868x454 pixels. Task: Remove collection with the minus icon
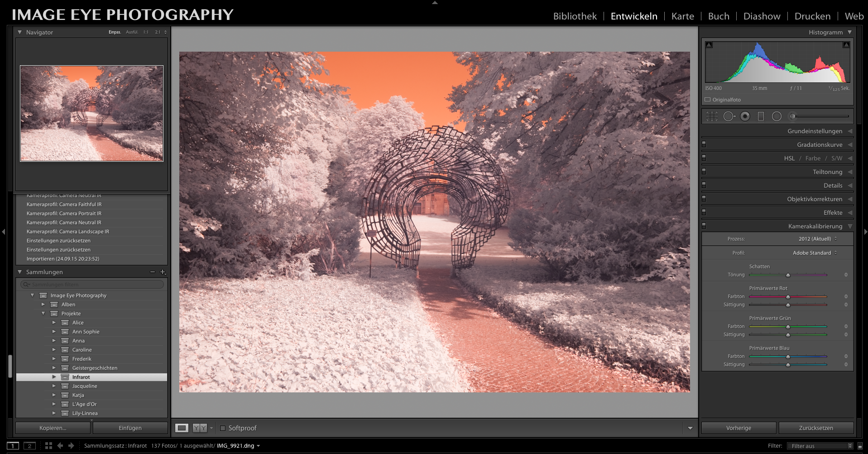[153, 272]
